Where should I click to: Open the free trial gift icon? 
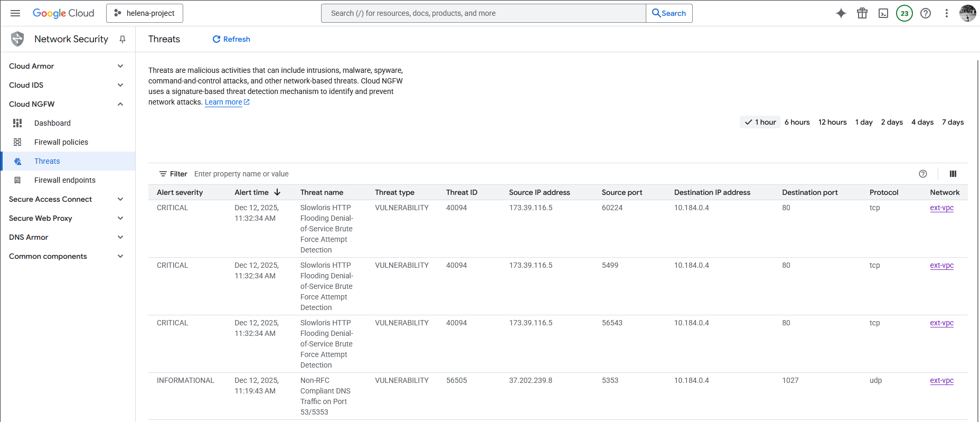tap(862, 13)
